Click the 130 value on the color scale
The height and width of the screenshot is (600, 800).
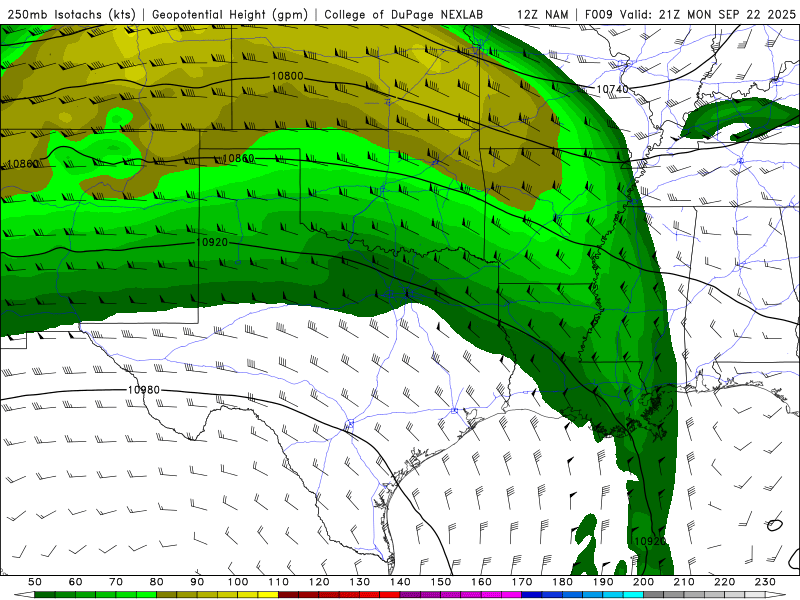coord(360,582)
